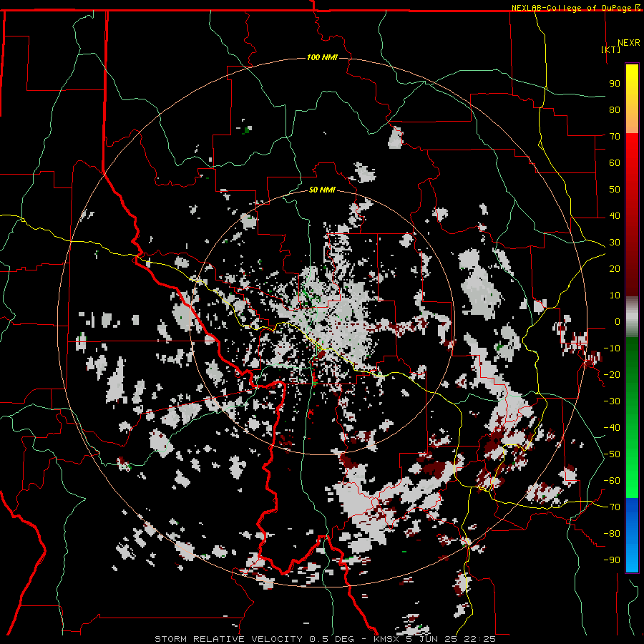Image resolution: width=644 pixels, height=644 pixels.
Task: Click the [KT] units label above the scale
Action: tap(610, 49)
